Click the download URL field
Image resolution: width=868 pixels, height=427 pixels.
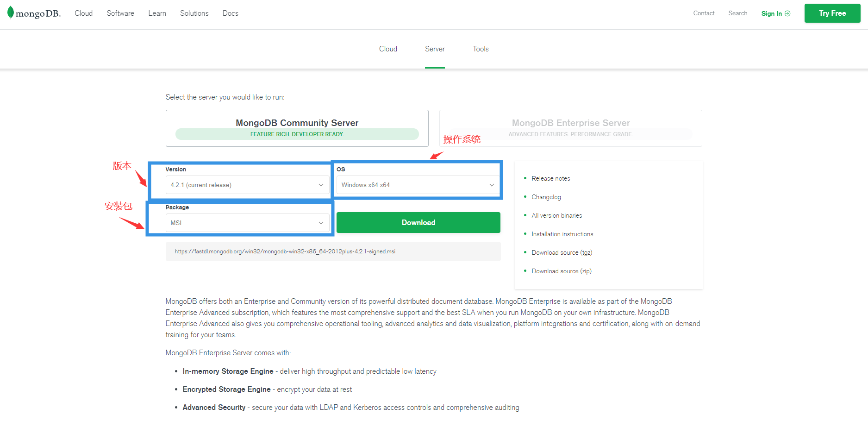333,251
